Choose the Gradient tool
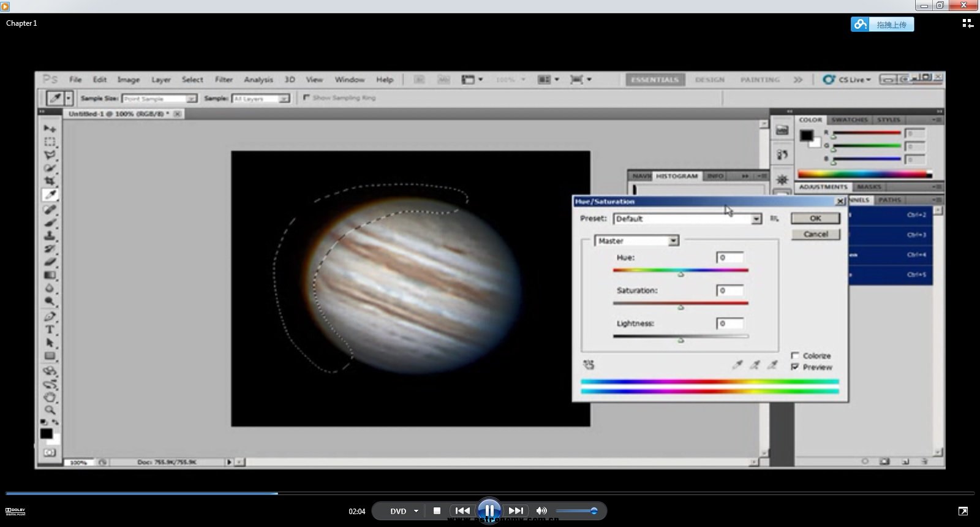The width and height of the screenshot is (980, 527). [50, 275]
